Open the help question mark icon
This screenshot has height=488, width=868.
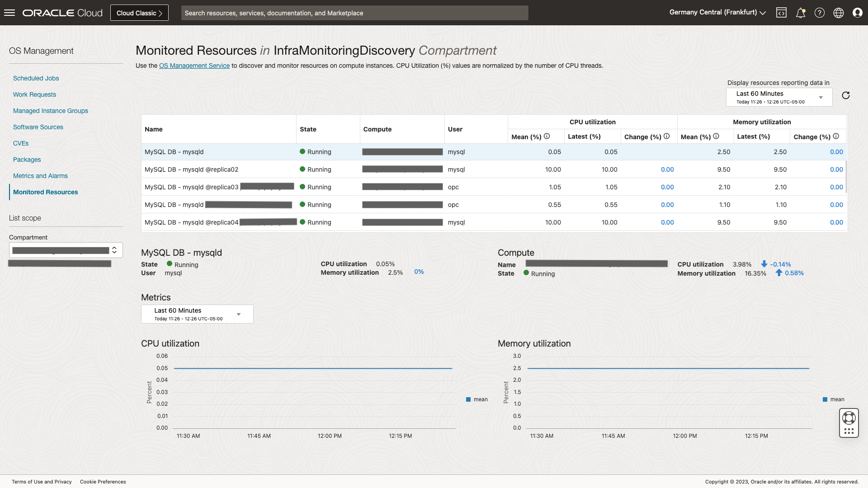pos(820,13)
